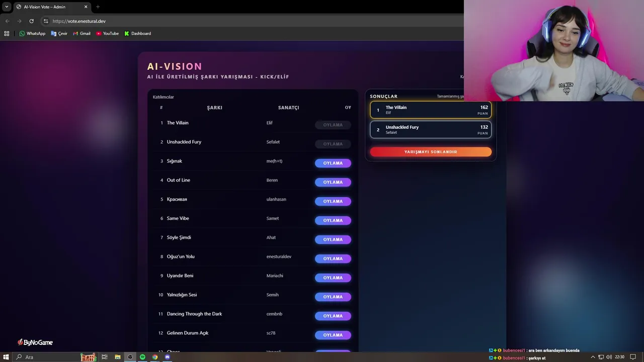Open the Windows Start menu
Viewport: 644px width, 362px height.
click(x=6, y=357)
